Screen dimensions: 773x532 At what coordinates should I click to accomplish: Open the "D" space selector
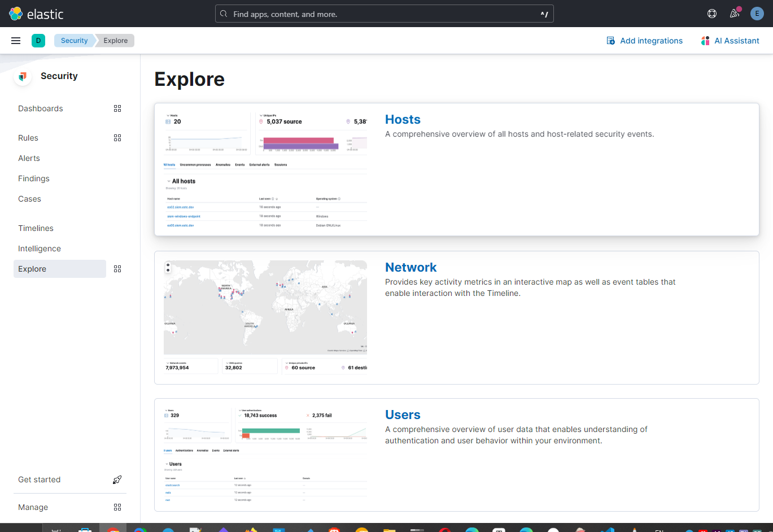pos(38,40)
